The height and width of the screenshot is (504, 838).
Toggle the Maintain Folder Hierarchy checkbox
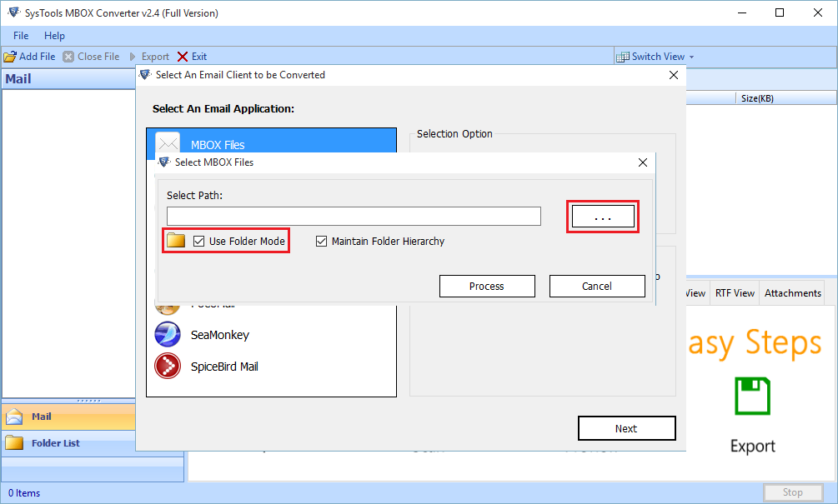point(321,242)
